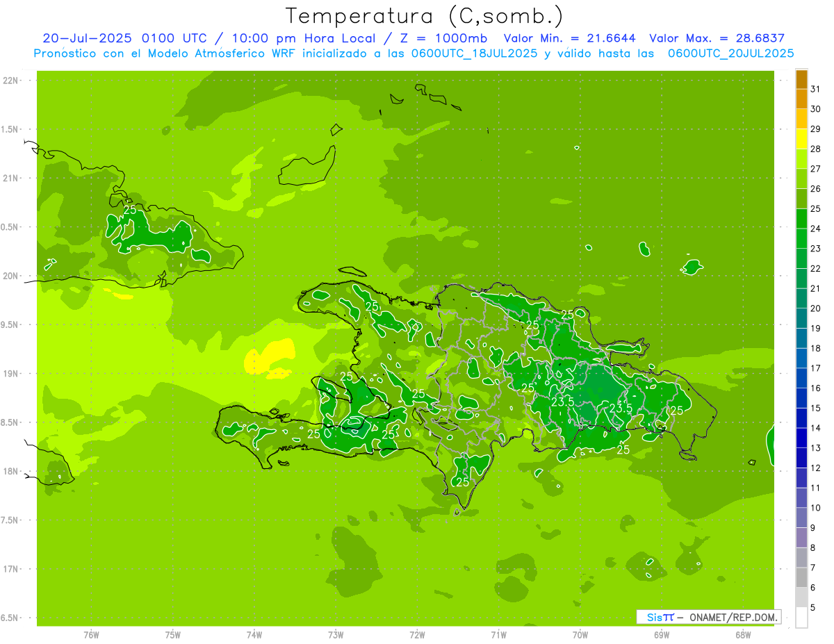Screen dimensions: 834x644
Task: Click the '17N' latitude axis label
Action: click(x=12, y=570)
